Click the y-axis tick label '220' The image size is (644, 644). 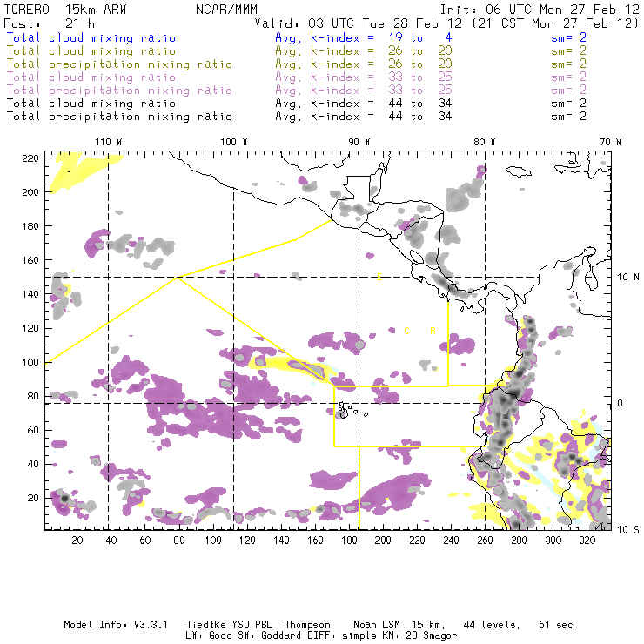click(x=31, y=158)
